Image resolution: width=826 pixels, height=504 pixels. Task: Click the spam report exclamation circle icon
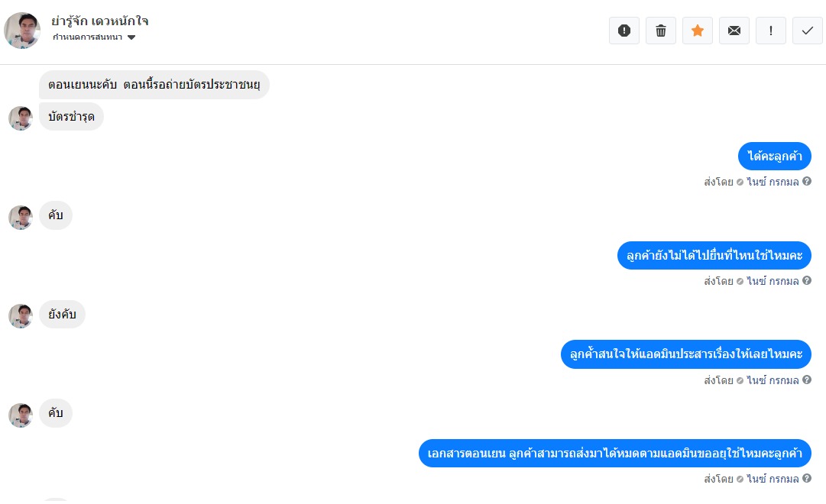624,31
